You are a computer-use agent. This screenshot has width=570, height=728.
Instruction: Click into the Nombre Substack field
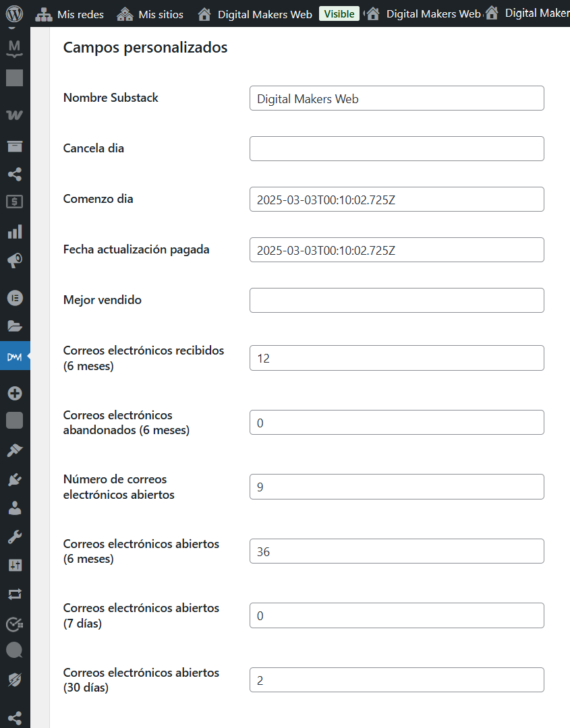397,98
